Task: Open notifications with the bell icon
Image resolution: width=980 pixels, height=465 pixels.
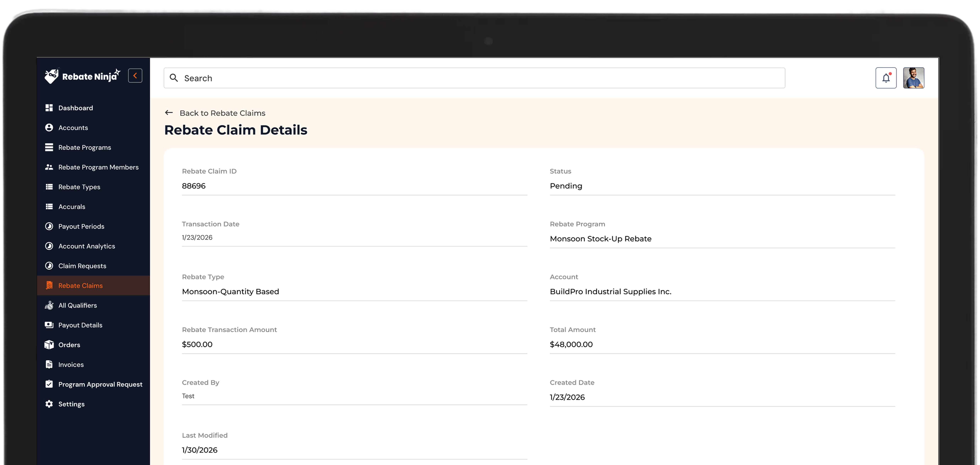Action: coord(886,78)
